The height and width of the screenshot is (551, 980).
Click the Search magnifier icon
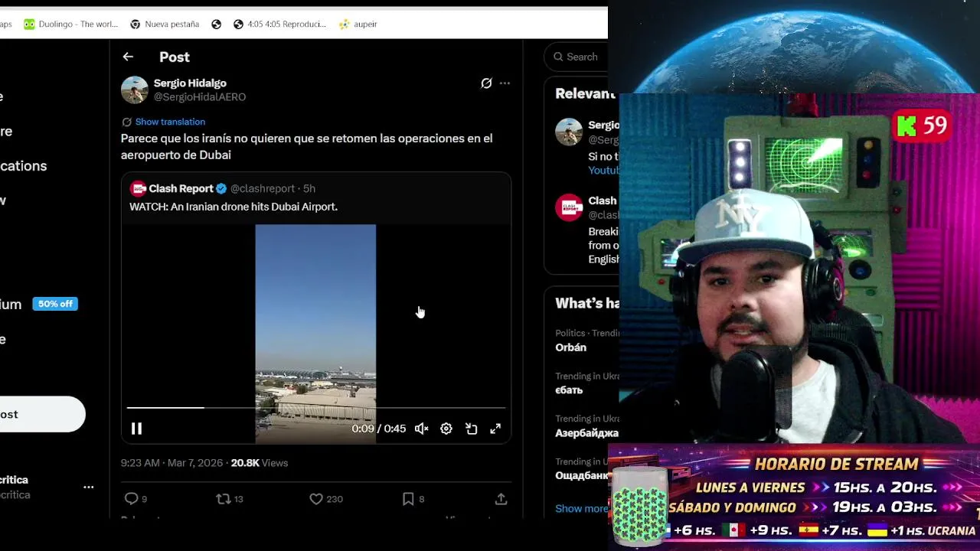[x=558, y=57]
